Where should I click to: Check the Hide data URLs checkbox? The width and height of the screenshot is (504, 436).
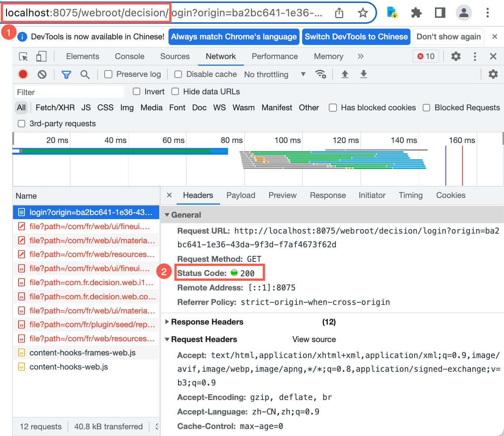(x=175, y=91)
